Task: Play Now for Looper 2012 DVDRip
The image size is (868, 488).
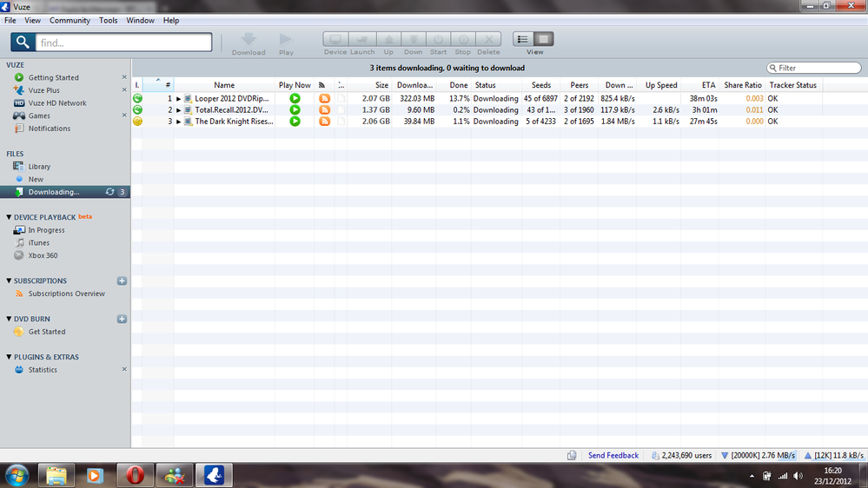Action: coord(295,98)
